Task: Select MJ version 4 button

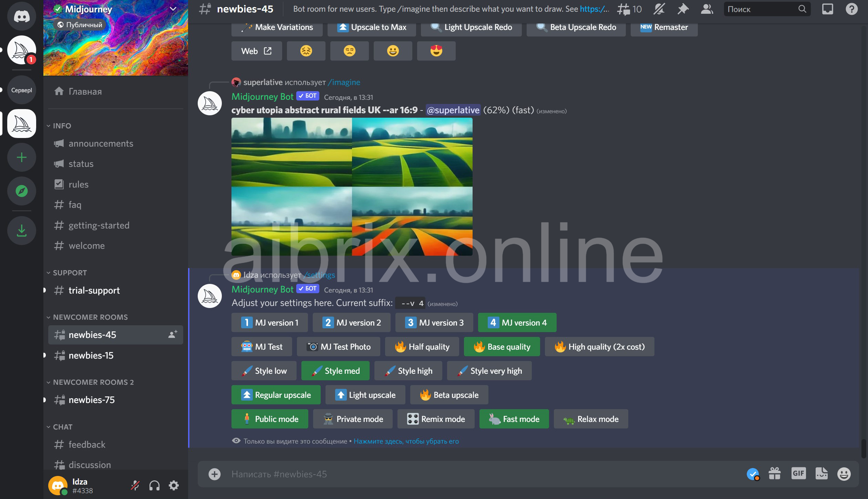Action: (517, 322)
